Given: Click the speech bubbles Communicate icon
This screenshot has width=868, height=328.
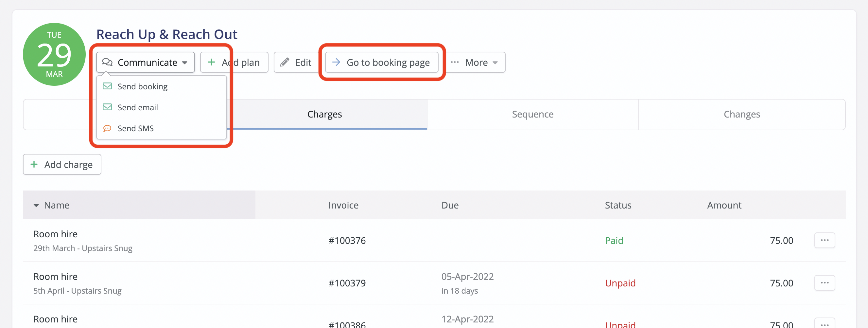Looking at the screenshot, I should 107,63.
